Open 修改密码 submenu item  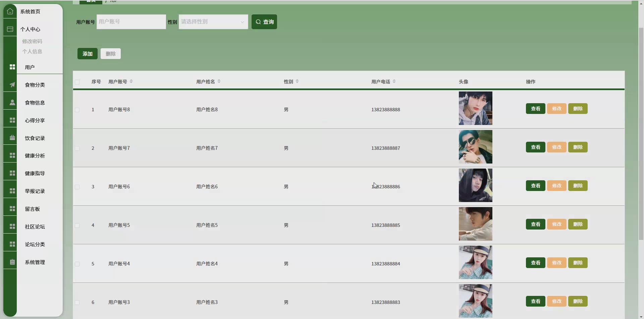tap(32, 41)
